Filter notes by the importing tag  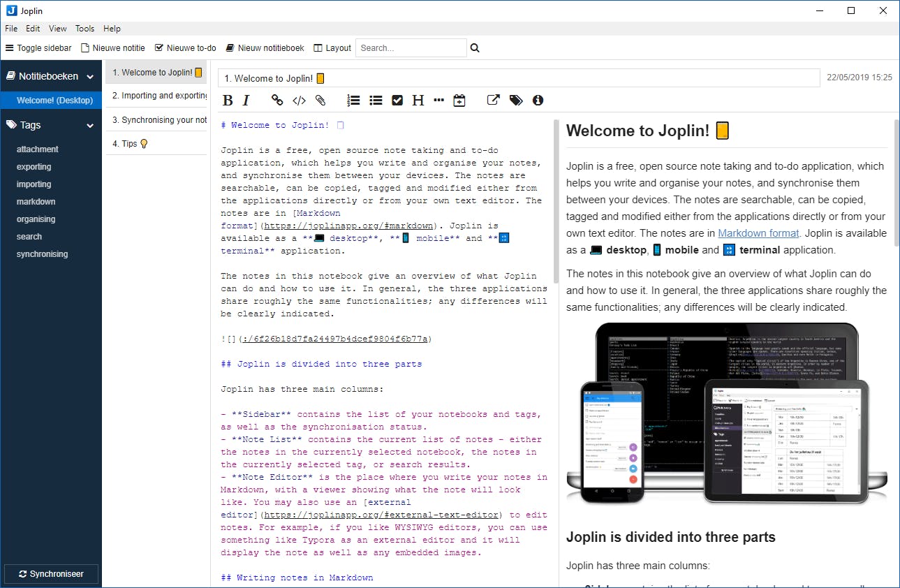[x=34, y=184]
